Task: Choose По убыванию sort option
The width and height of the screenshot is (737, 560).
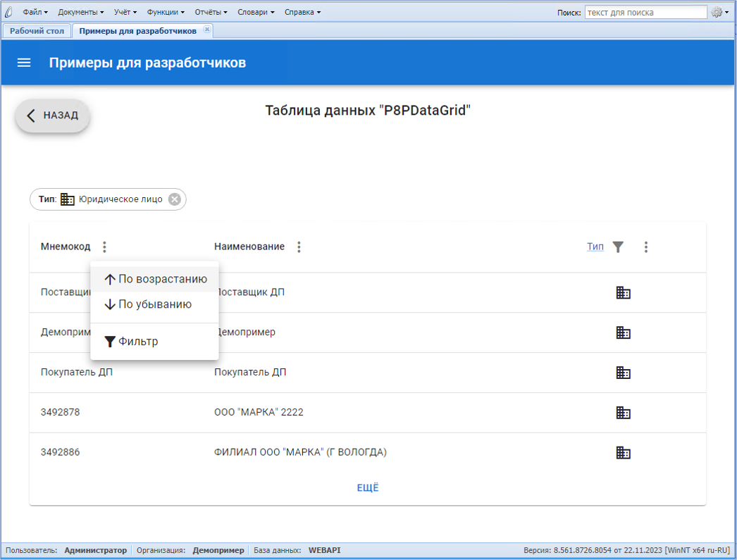Action: 148,304
